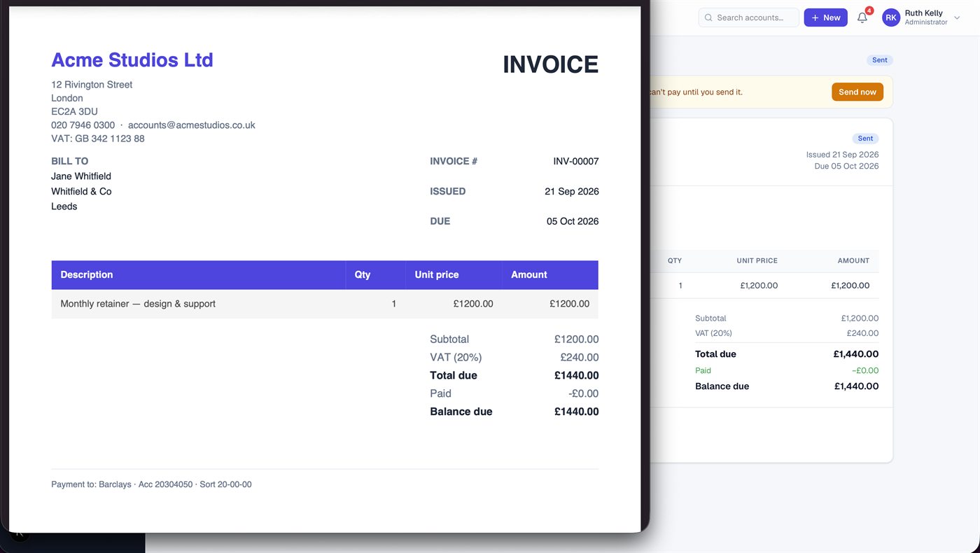This screenshot has height=553, width=980.
Task: Click the Leeds address line
Action: pyautogui.click(x=64, y=206)
